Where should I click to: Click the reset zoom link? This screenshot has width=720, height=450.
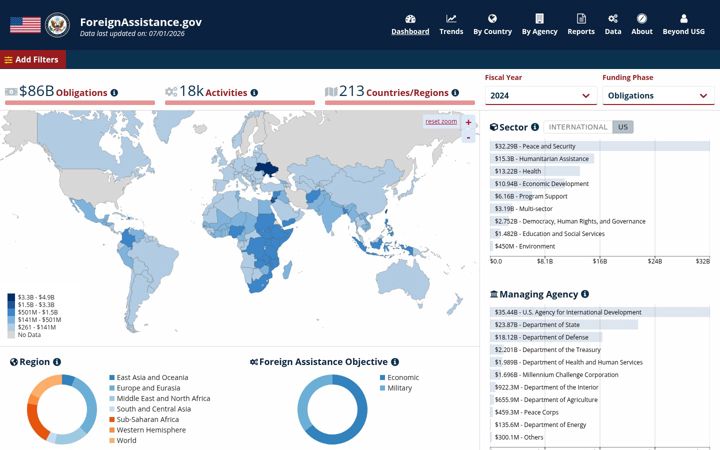pyautogui.click(x=441, y=122)
